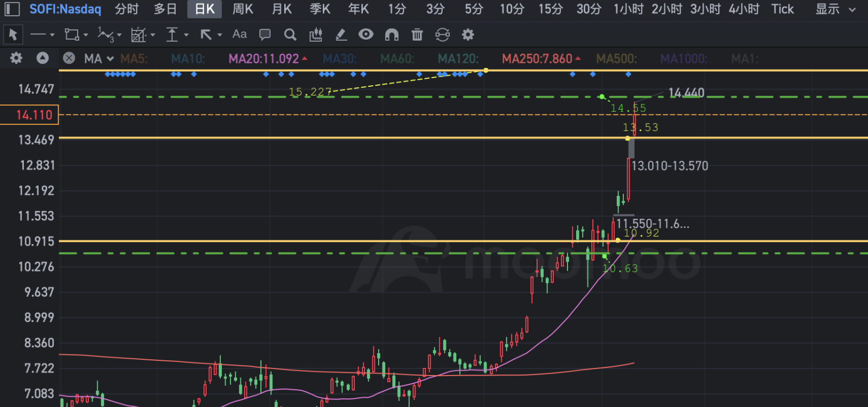Select the wave pattern drawing tool
This screenshot has width=868, height=407.
(105, 35)
